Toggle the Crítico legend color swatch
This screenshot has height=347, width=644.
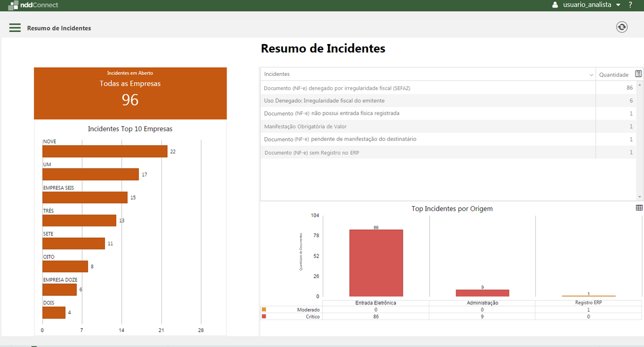(x=264, y=317)
